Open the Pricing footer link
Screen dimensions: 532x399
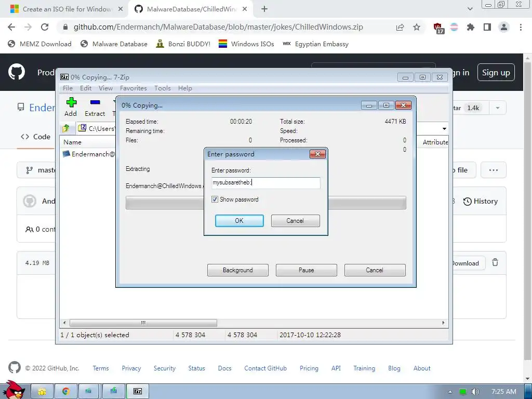coord(309,368)
